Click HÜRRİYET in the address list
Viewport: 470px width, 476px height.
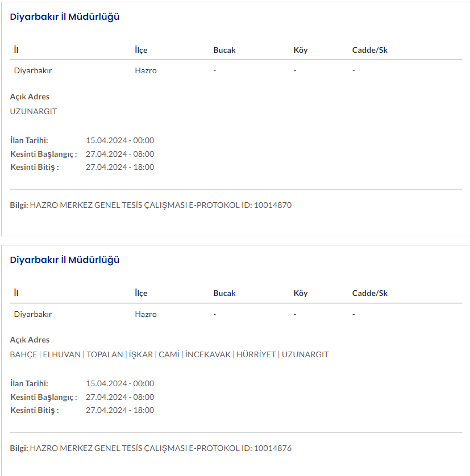pos(256,354)
